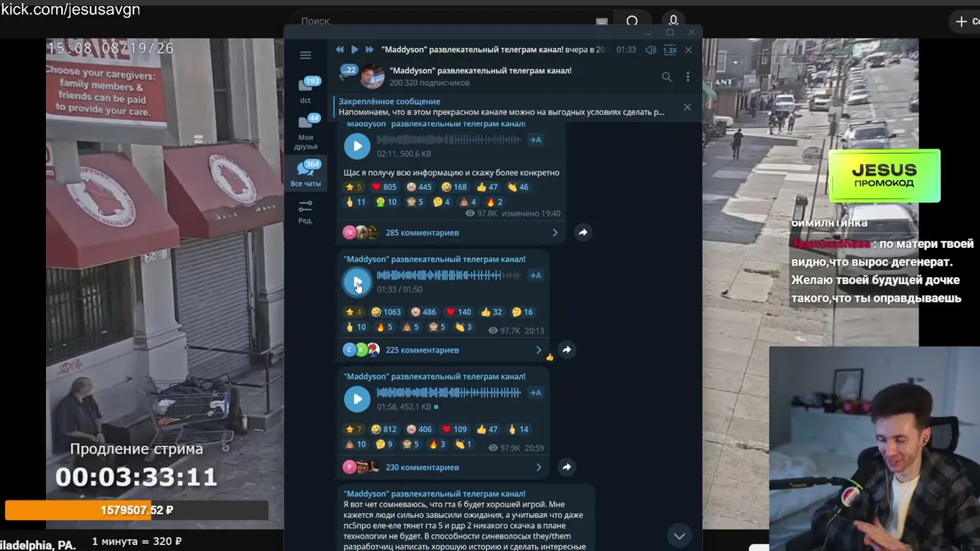980x551 pixels.
Task: Open 225 комментариев discussion thread
Action: coord(443,350)
